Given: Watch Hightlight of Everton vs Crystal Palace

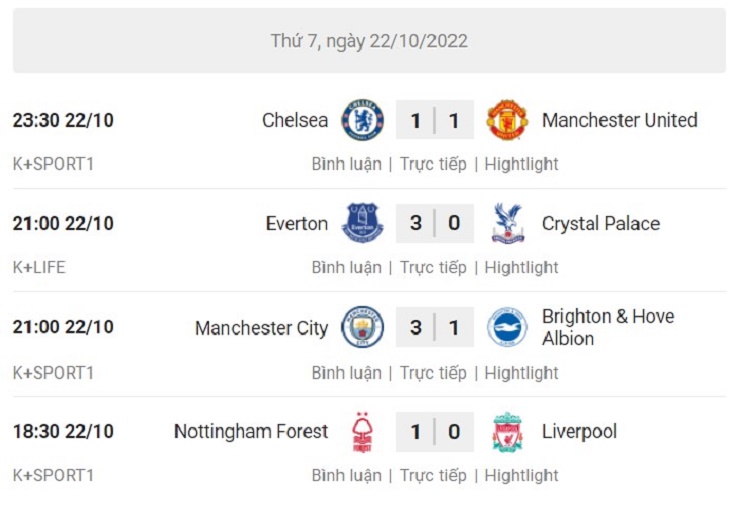Looking at the screenshot, I should click(521, 267).
